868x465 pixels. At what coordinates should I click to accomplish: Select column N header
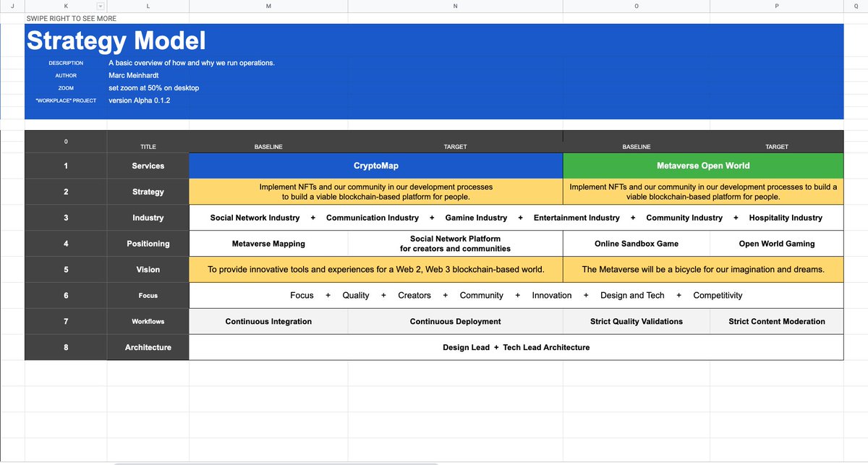[x=455, y=7]
